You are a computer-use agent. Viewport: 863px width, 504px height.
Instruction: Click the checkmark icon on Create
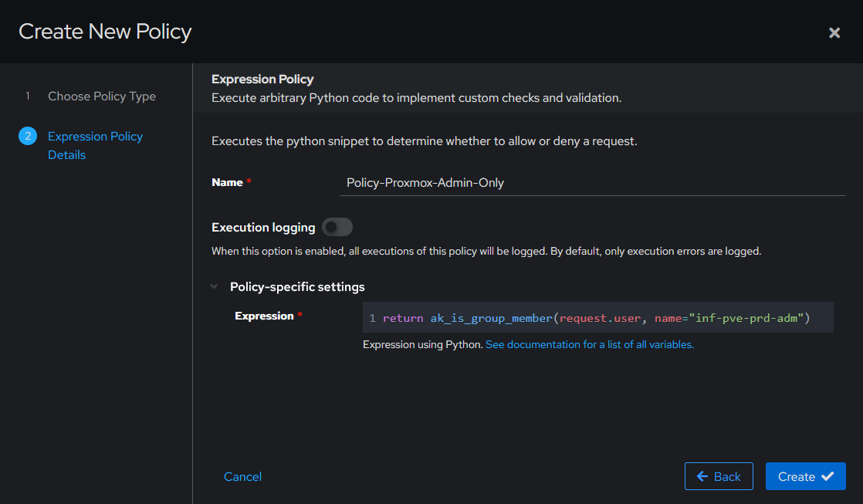click(827, 476)
